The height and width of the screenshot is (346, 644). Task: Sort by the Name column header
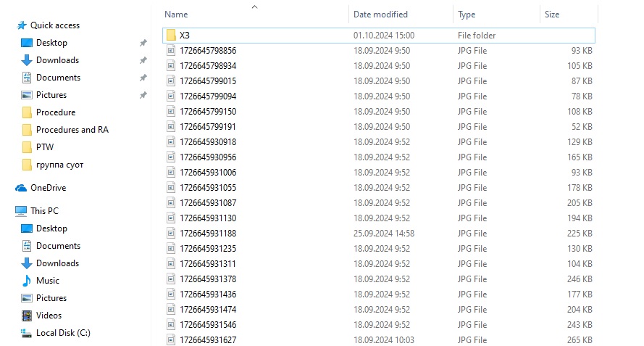coord(176,15)
